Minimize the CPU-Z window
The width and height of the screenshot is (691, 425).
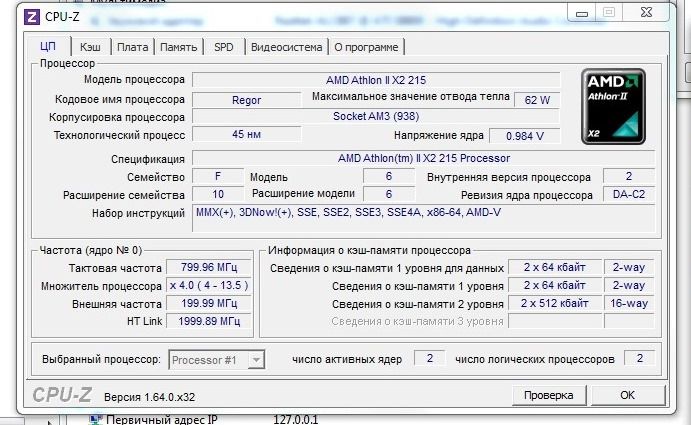[x=582, y=14]
